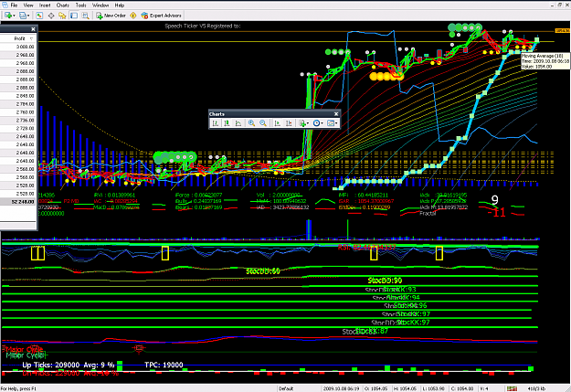Expand the New Chart dropdown arrow

(x=14, y=16)
